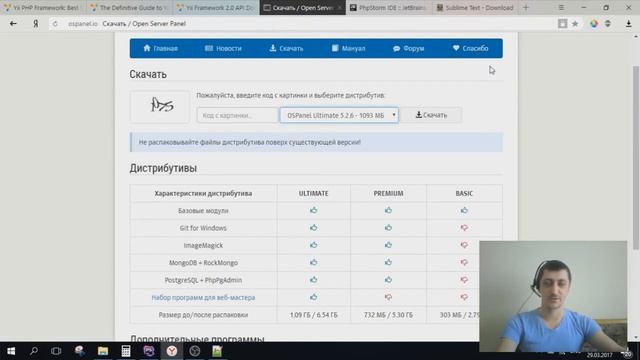Click the captcha code input field

pyautogui.click(x=238, y=115)
